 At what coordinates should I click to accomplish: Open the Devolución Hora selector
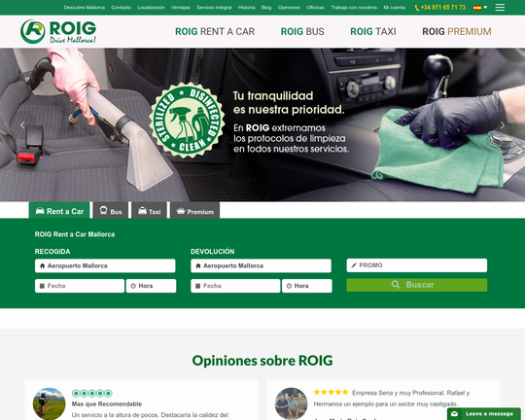click(x=307, y=286)
